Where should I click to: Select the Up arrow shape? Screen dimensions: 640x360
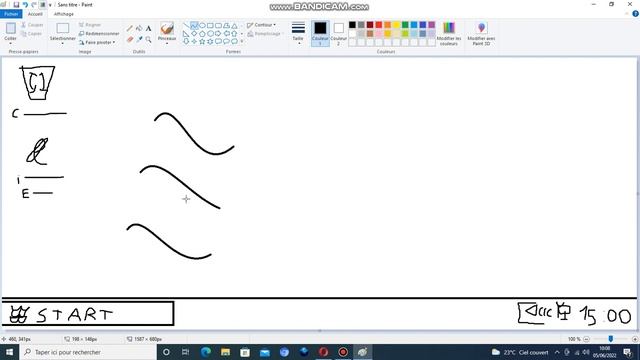pyautogui.click(x=234, y=33)
